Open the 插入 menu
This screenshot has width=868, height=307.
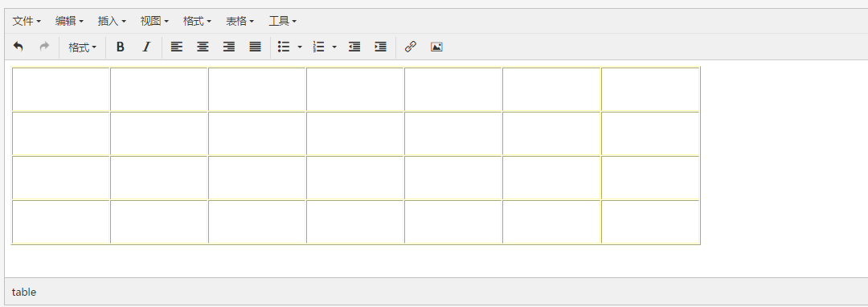click(x=112, y=21)
